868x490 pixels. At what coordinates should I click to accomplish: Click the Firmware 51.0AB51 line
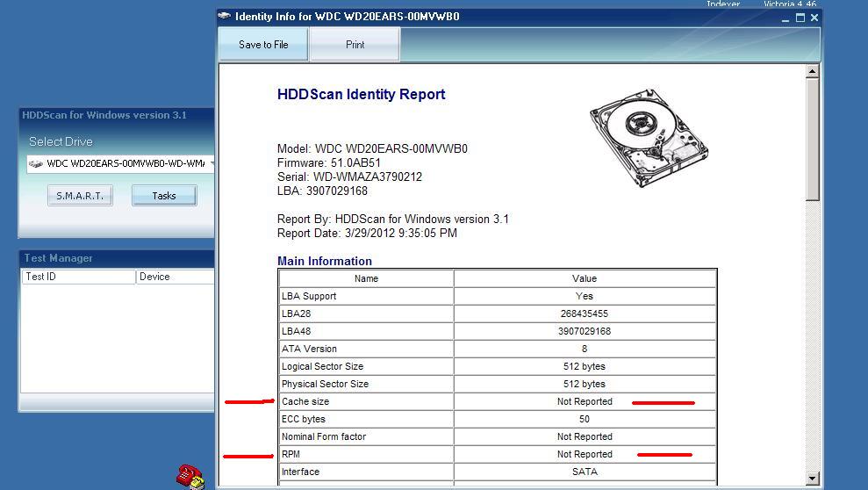(329, 162)
